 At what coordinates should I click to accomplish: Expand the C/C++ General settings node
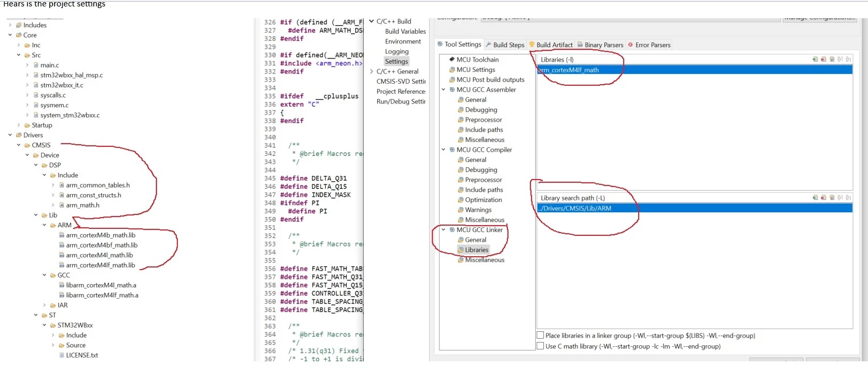[x=371, y=71]
